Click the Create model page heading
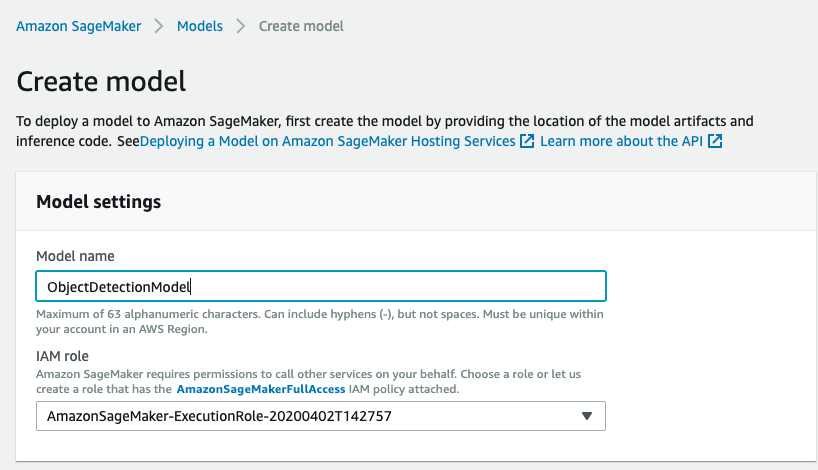818x470 pixels. [x=102, y=81]
